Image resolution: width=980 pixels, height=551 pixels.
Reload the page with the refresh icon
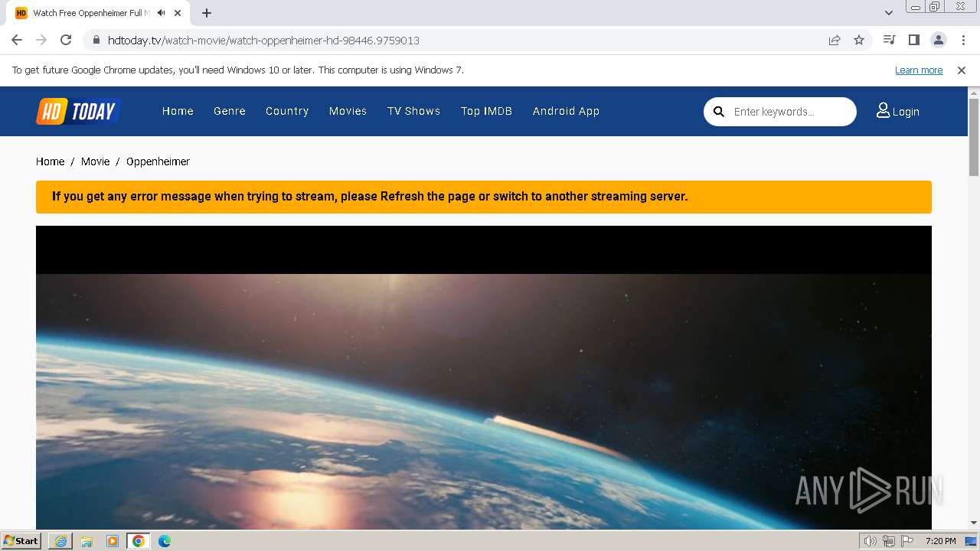(x=66, y=40)
